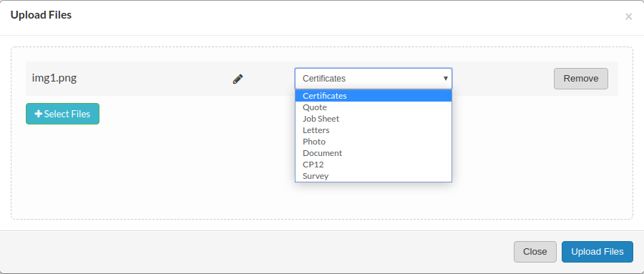Viewport: 644px width, 274px height.
Task: Click the blue Upload Files button
Action: [597, 252]
